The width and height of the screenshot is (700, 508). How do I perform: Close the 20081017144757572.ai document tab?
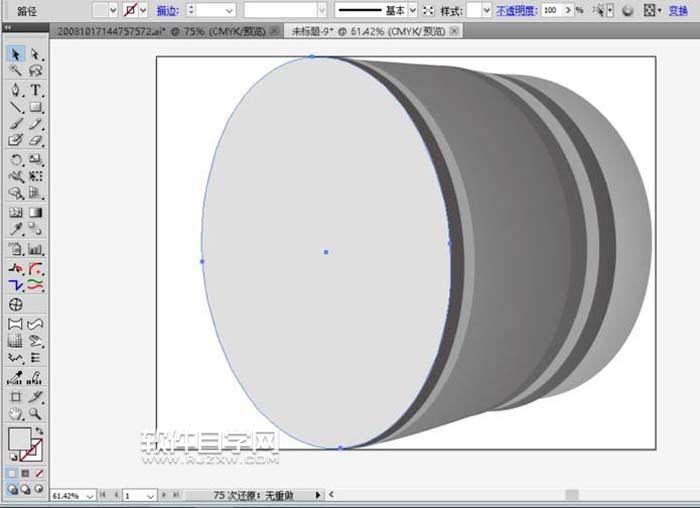(275, 31)
